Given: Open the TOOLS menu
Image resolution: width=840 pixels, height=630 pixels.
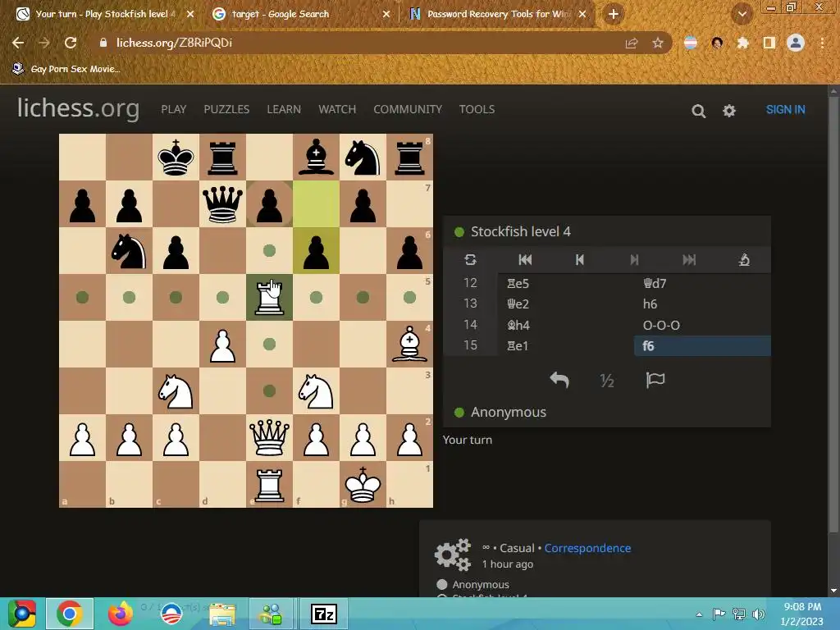Looking at the screenshot, I should [477, 109].
